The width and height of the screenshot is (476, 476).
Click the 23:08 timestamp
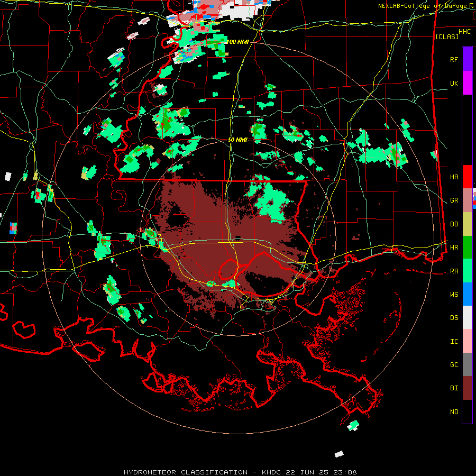pyautogui.click(x=345, y=472)
